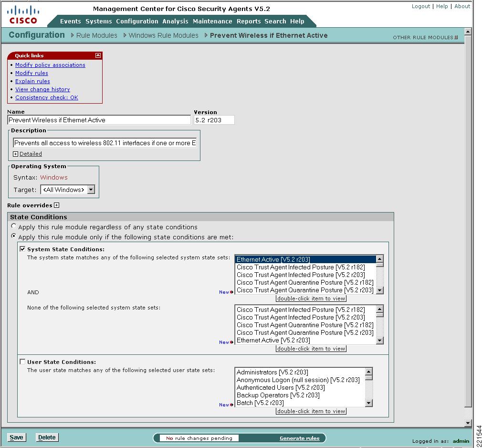Click the main page scrollbar down arrow
Image resolution: width=482 pixels, height=448 pixels.
[468, 423]
